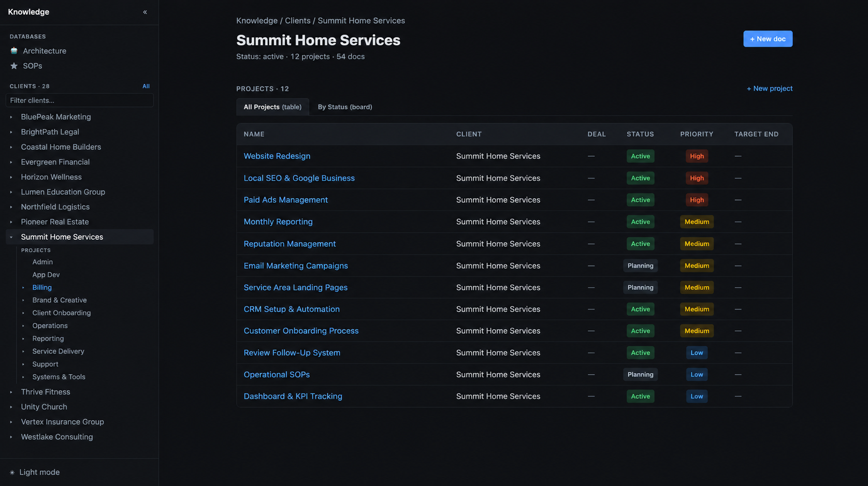Expand the Lumen Education Group client
Screen dimensions: 868x486
pos(11,192)
